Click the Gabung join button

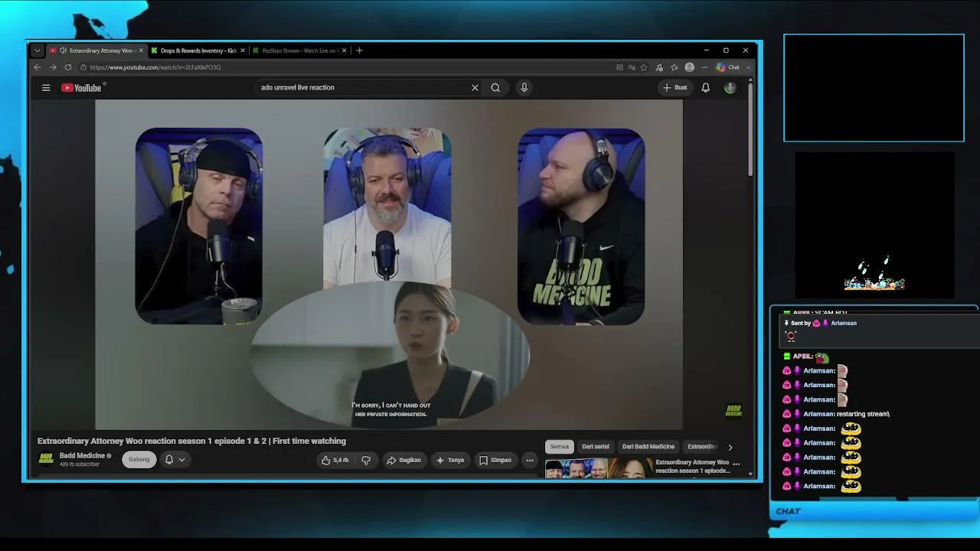click(139, 459)
